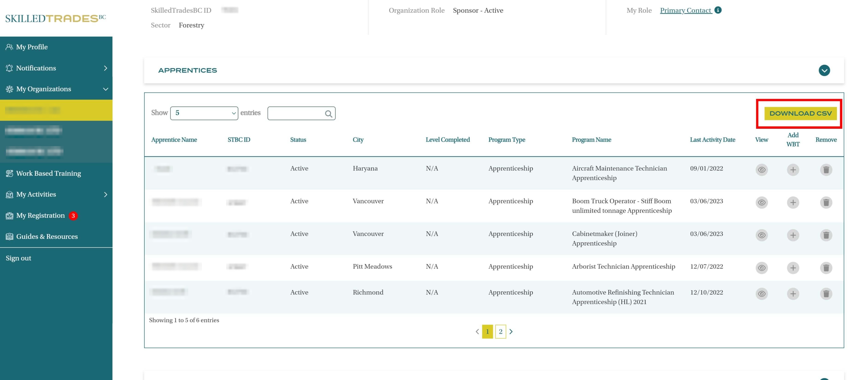Image resolution: width=868 pixels, height=380 pixels.
Task: Add WBT for Cabinetmaker apprentice row
Action: 792,235
